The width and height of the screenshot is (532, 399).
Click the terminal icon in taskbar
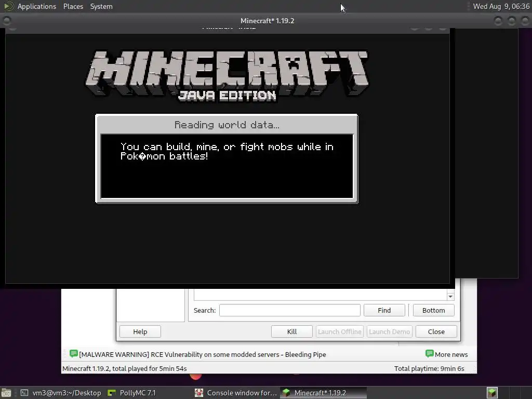(24, 393)
